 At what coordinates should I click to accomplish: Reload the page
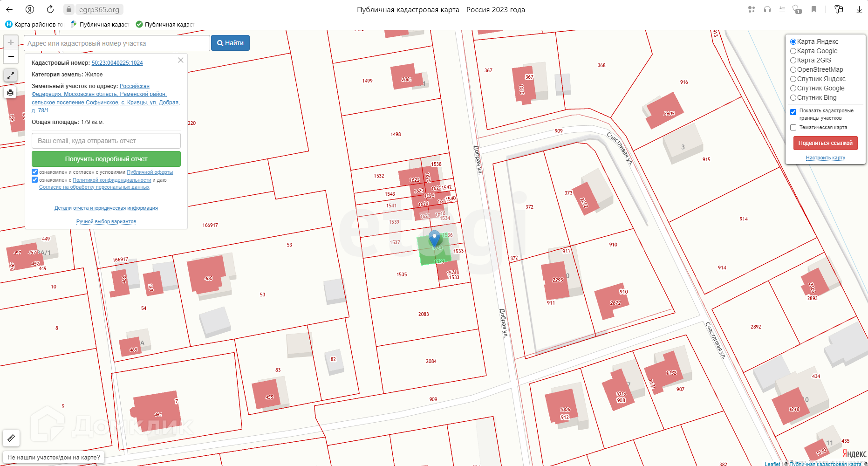click(50, 9)
